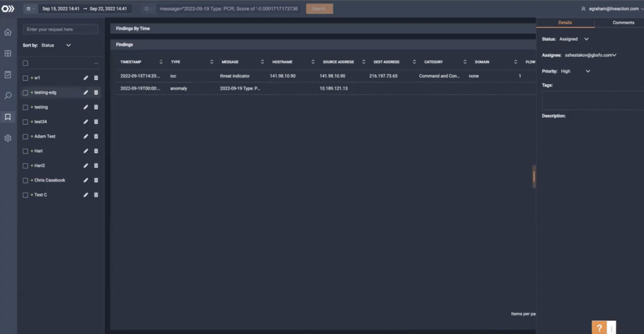Viewport: 644px width, 334px height.
Task: Check the Adam Test checkbox
Action: click(25, 137)
